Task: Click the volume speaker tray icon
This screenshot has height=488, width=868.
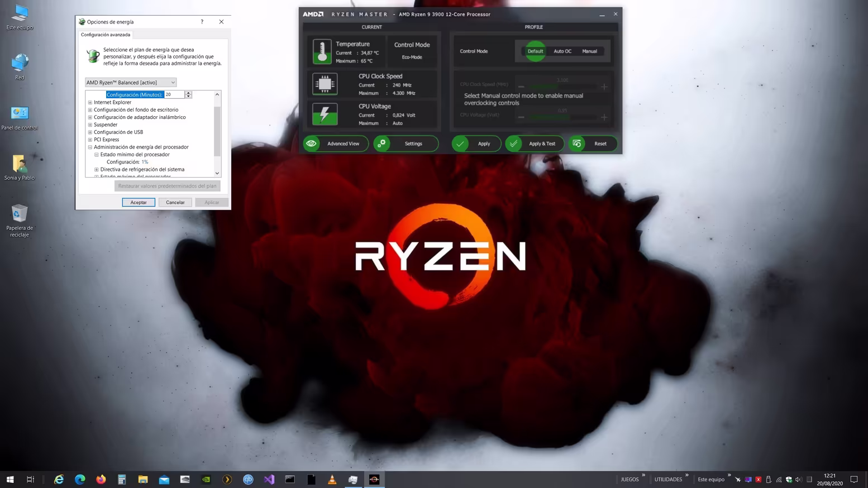Action: [799, 480]
